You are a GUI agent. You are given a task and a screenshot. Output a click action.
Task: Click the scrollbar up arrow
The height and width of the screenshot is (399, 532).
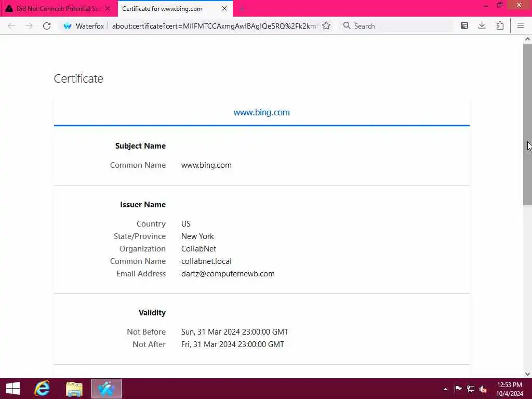(x=527, y=39)
